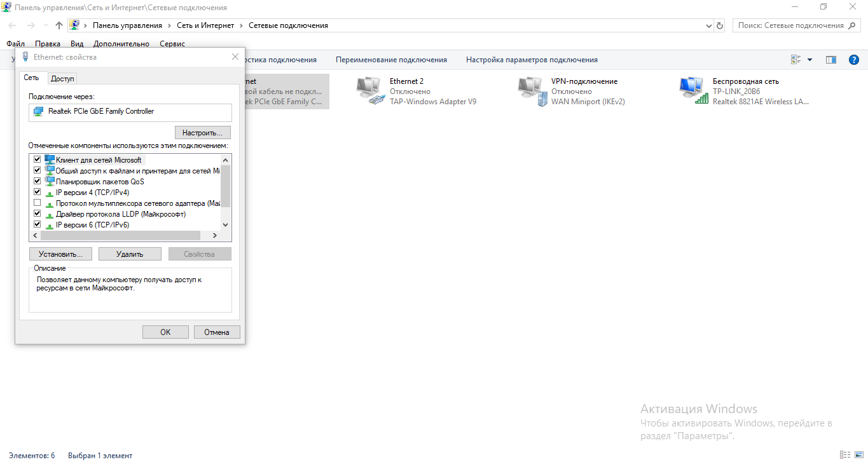Toggle the preview pane icon
868x462 pixels.
click(830, 60)
